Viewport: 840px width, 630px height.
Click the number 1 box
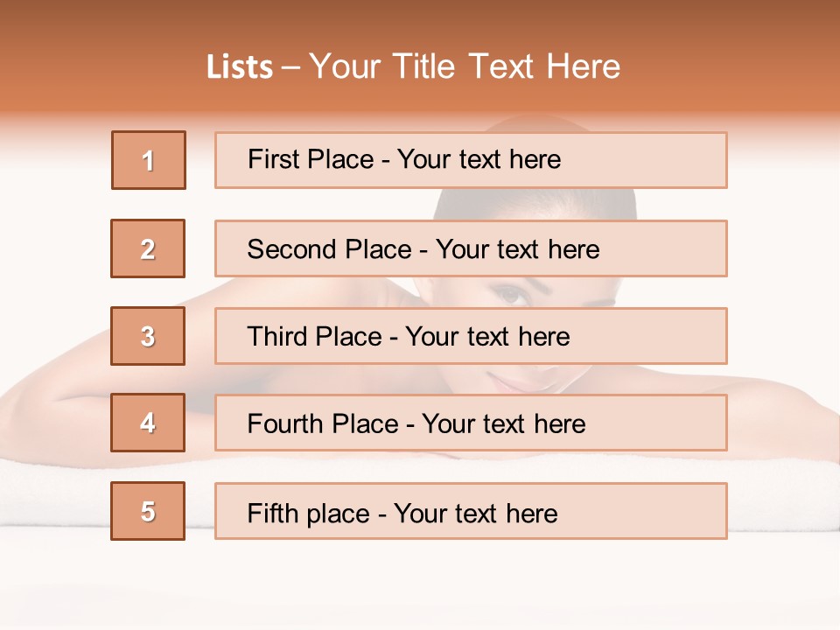[149, 160]
